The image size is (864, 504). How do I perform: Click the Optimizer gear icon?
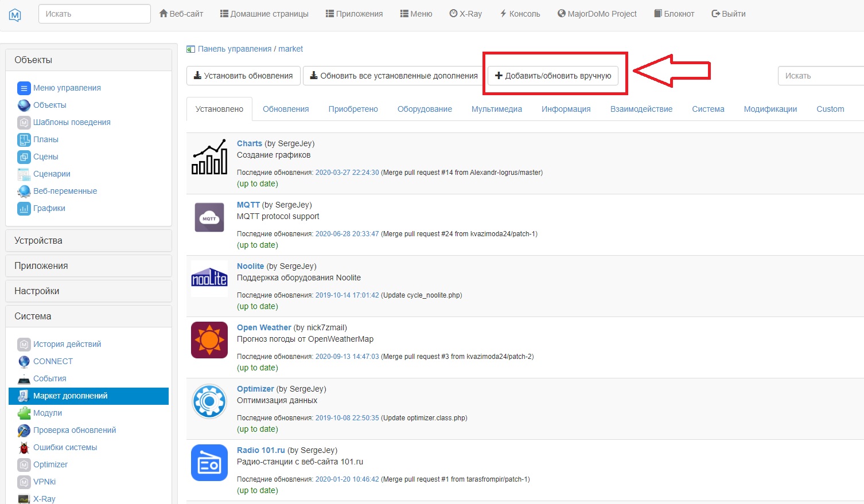click(209, 401)
